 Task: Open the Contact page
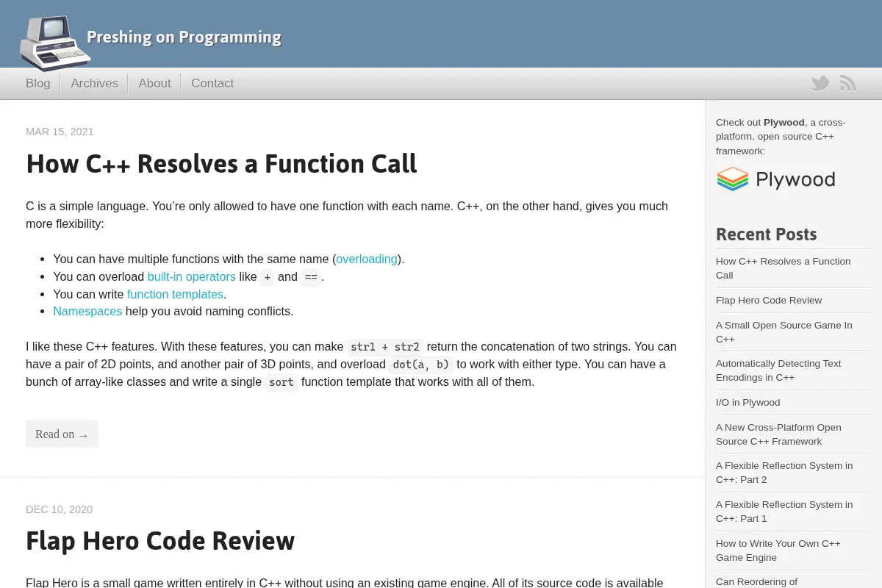212,83
